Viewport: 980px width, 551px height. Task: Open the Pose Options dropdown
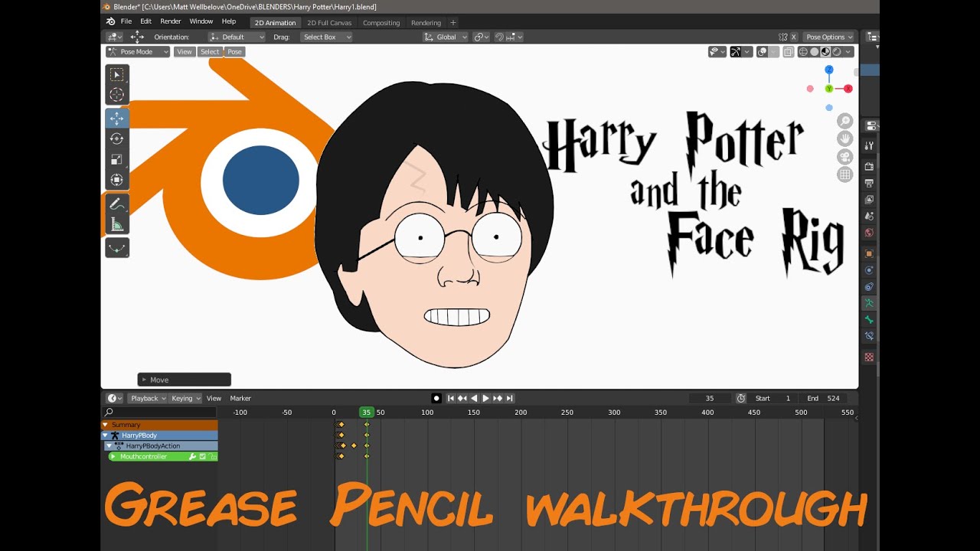click(828, 37)
